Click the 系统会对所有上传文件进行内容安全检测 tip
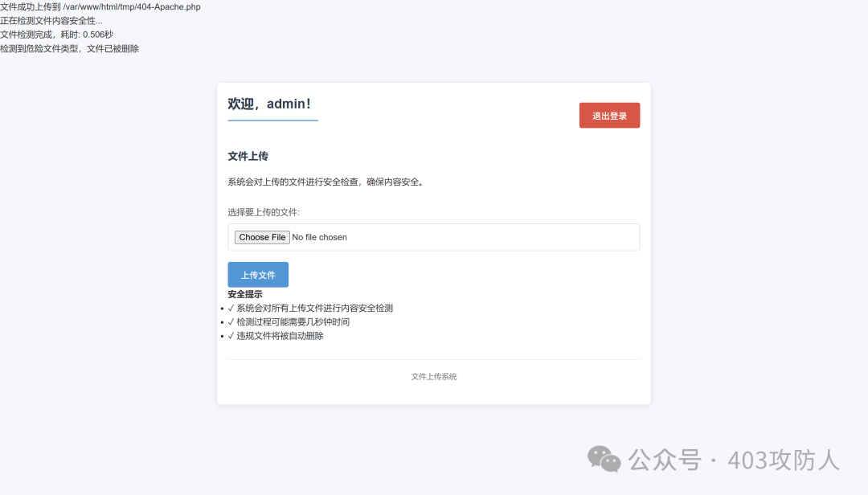The image size is (868, 495). tap(310, 308)
